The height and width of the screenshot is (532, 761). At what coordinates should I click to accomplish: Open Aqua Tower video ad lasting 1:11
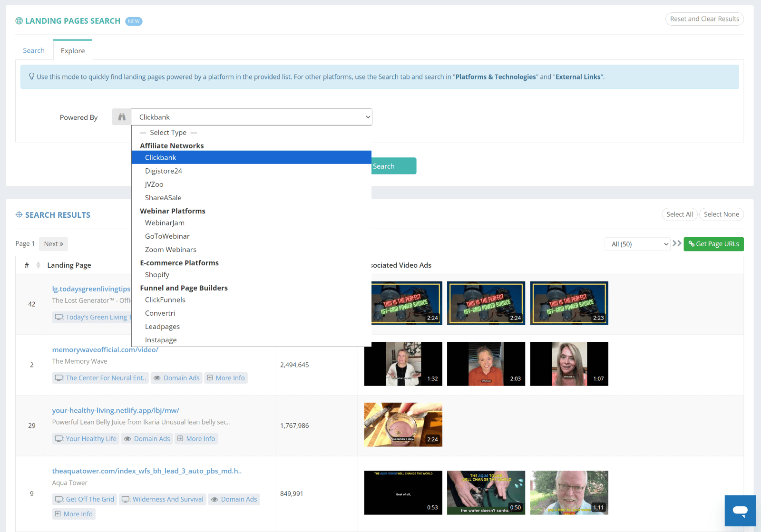[x=569, y=493]
